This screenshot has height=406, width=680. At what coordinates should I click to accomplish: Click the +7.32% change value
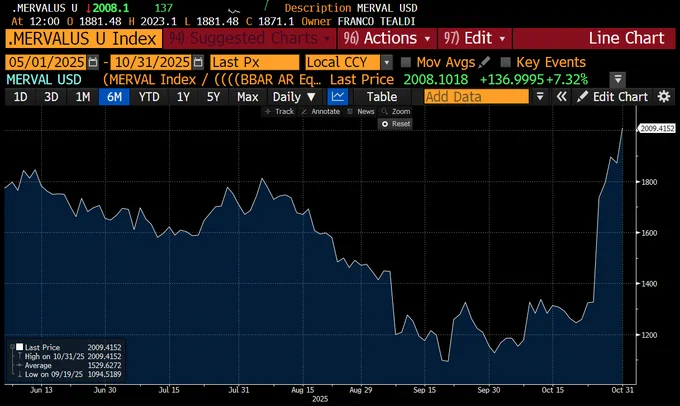click(x=567, y=79)
